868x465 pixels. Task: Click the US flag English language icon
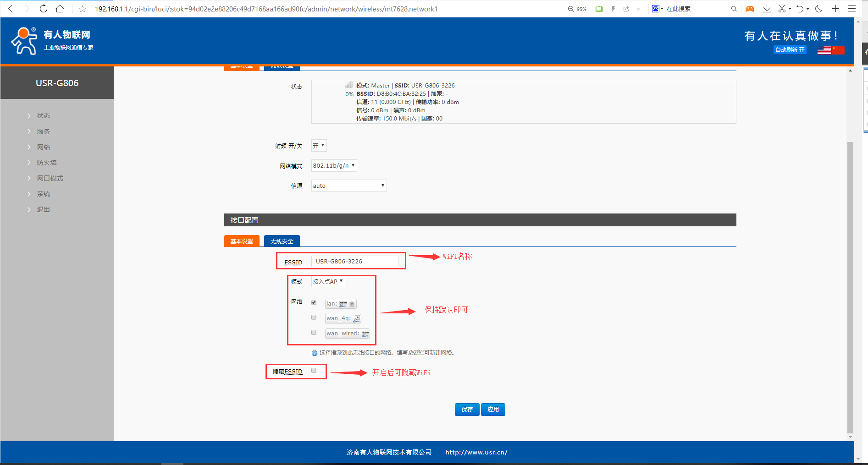[x=824, y=50]
